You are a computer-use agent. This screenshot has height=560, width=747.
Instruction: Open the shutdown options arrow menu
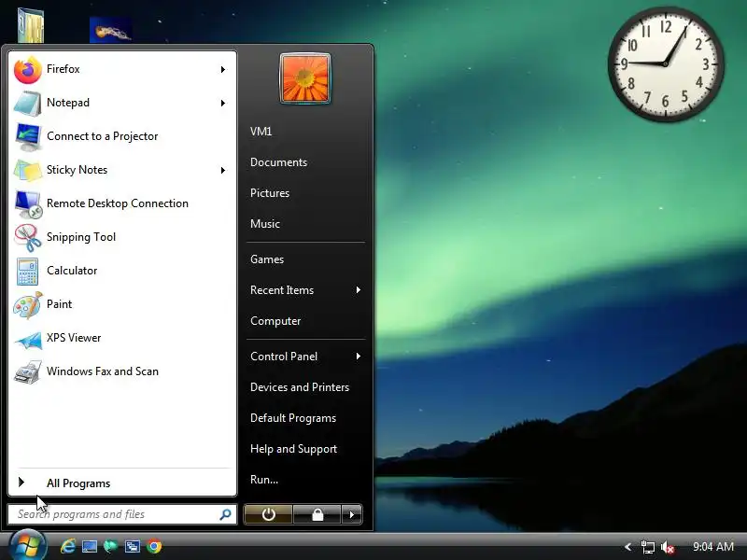352,514
